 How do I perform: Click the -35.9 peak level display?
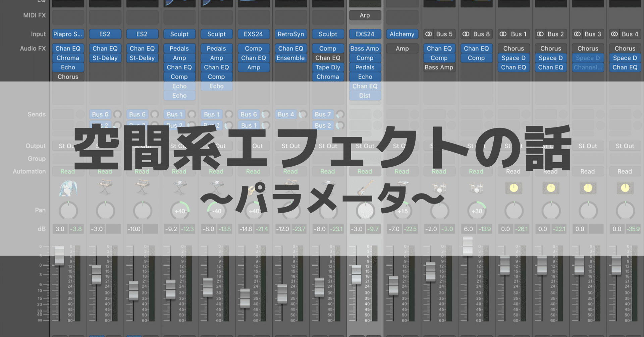pyautogui.click(x=634, y=229)
